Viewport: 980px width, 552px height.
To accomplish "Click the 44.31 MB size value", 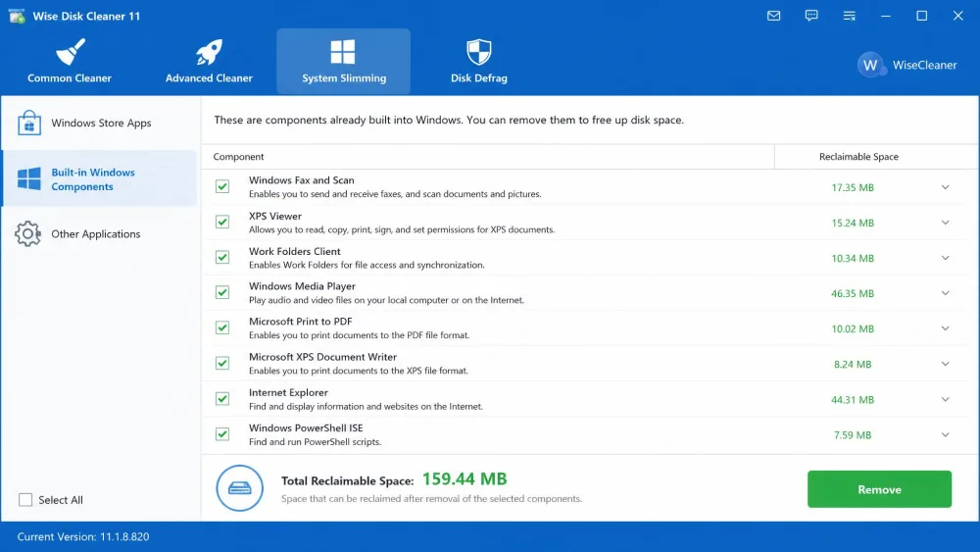I will [x=853, y=400].
